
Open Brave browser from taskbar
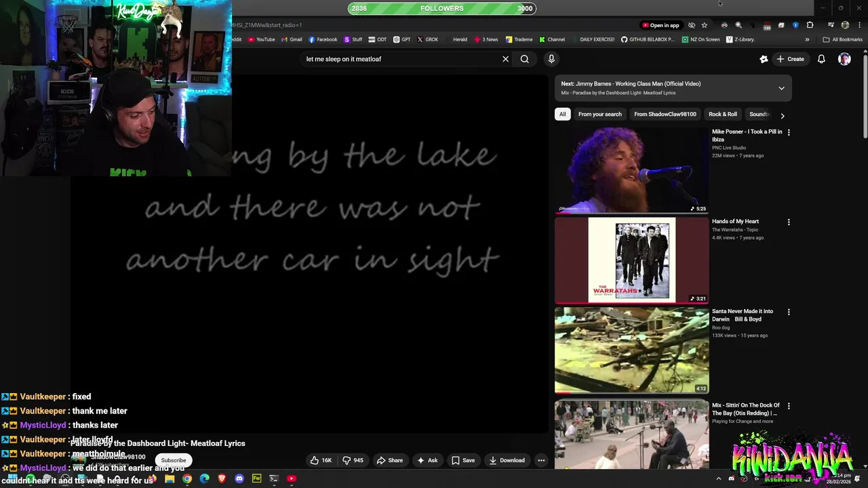point(222,479)
